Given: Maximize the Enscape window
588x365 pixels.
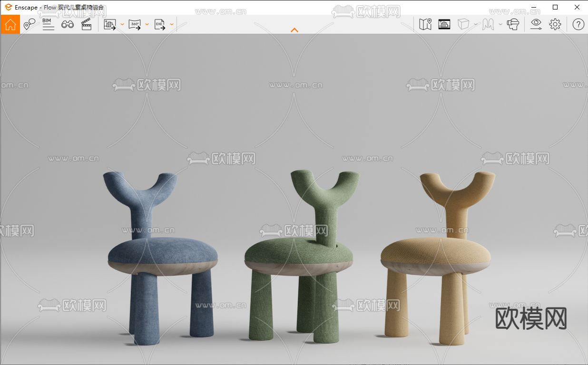Looking at the screenshot, I should click(x=555, y=7).
